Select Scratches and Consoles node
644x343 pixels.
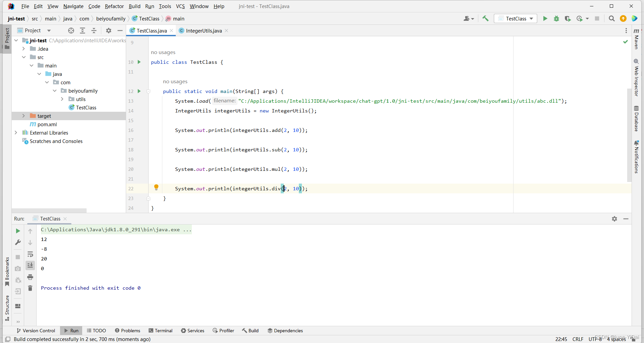pyautogui.click(x=52, y=141)
